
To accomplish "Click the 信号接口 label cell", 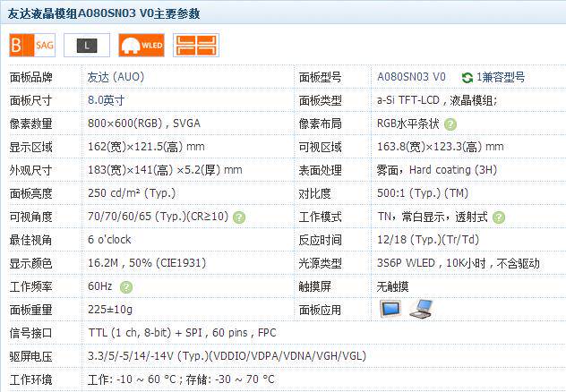I will pyautogui.click(x=31, y=333).
